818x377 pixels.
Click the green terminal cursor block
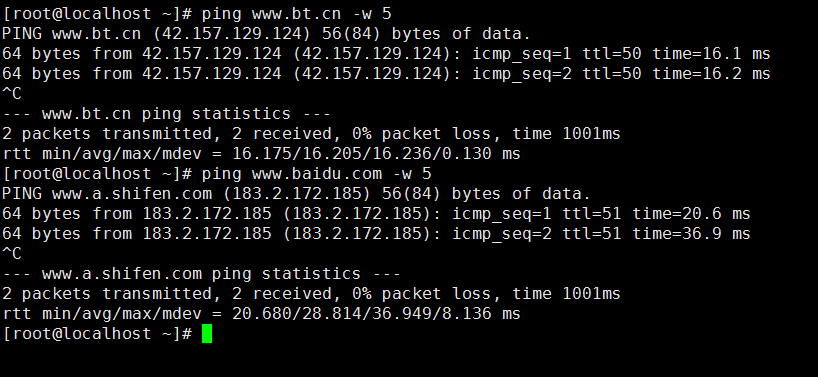(x=207, y=334)
